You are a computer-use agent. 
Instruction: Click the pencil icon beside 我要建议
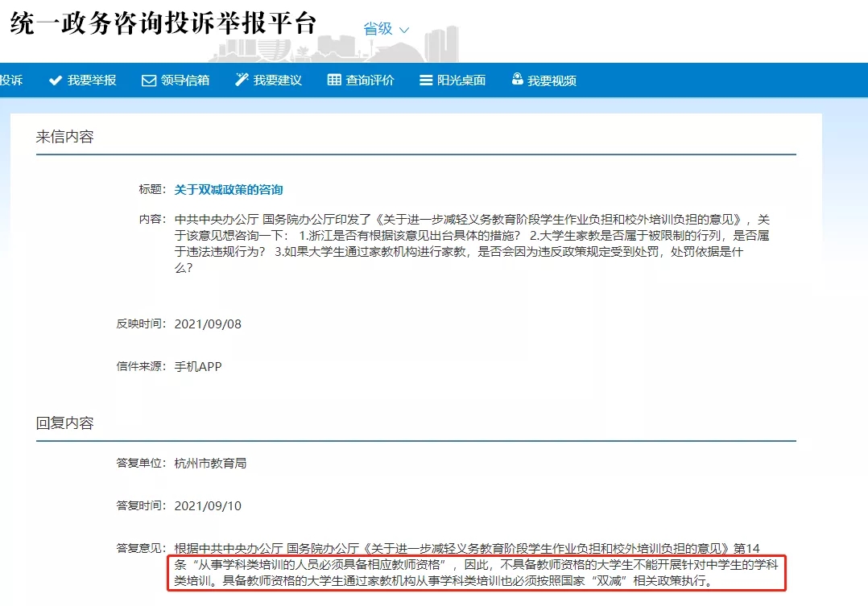pos(242,80)
